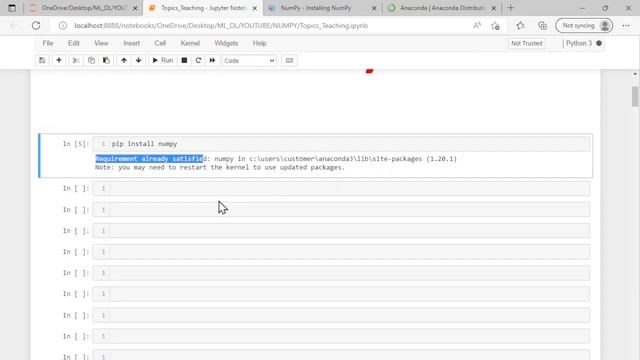Close the Topics_Teaching Jupyter tab
Screen dimensions: 640x360
(255, 8)
